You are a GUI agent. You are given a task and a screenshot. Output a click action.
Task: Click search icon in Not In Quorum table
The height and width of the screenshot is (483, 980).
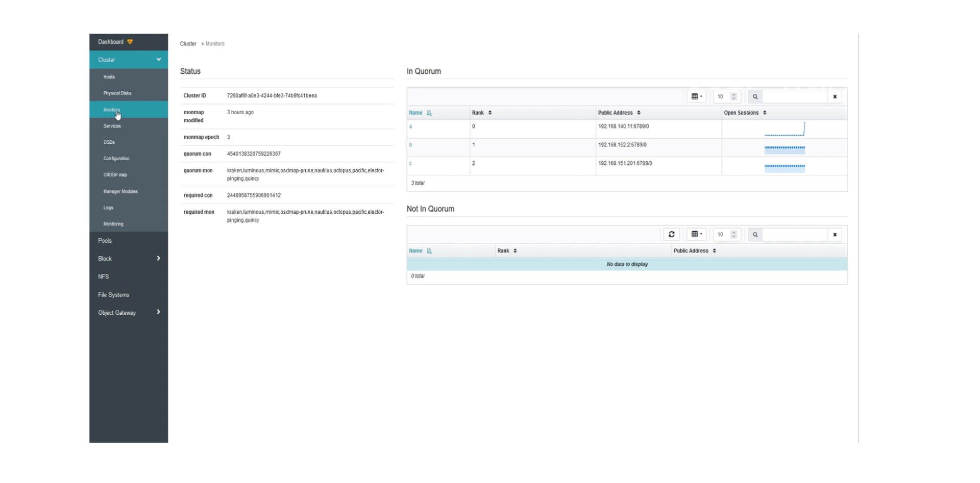755,235
